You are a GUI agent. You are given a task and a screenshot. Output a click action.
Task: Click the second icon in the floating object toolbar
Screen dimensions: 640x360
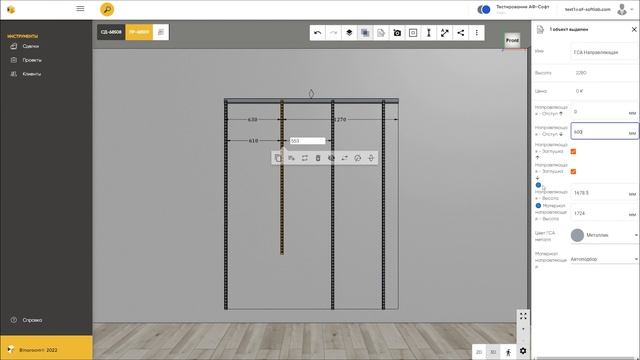tap(291, 158)
